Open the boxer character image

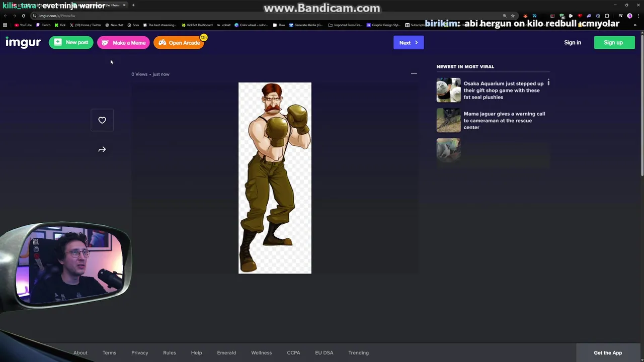(x=275, y=178)
